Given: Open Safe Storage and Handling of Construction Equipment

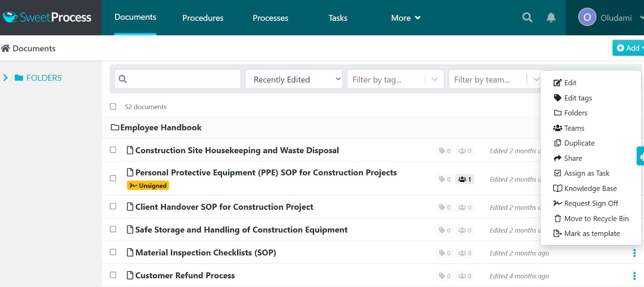Looking at the screenshot, I should click(x=242, y=229).
